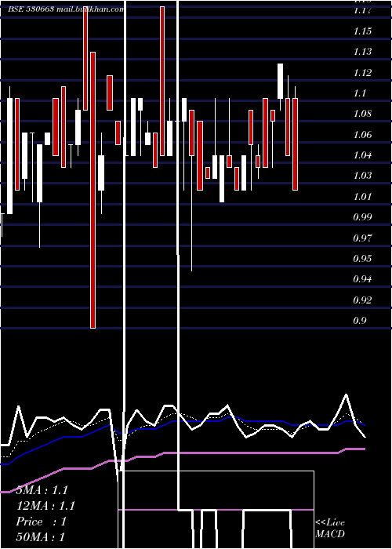The height and width of the screenshot is (549, 392).
Task: Click the 0.95 price axis label
Action: coord(362,259)
